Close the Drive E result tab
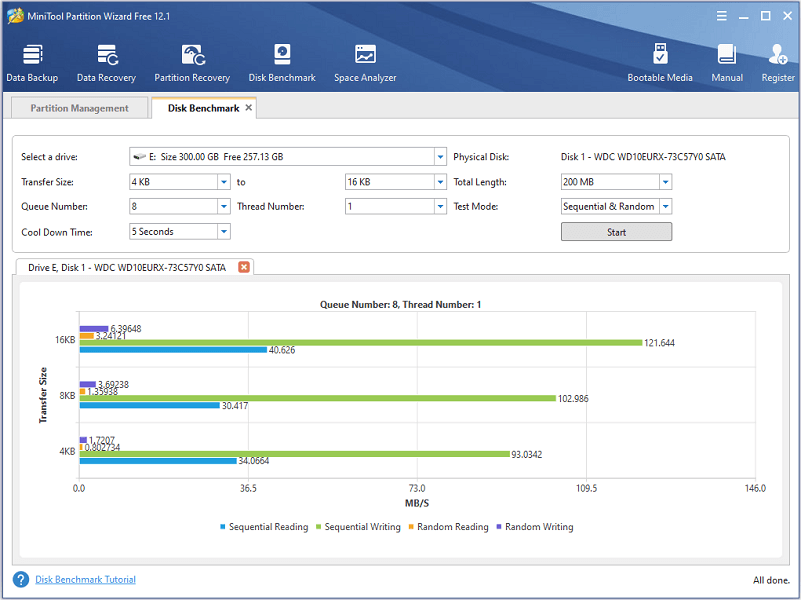The width and height of the screenshot is (801, 600). [244, 267]
